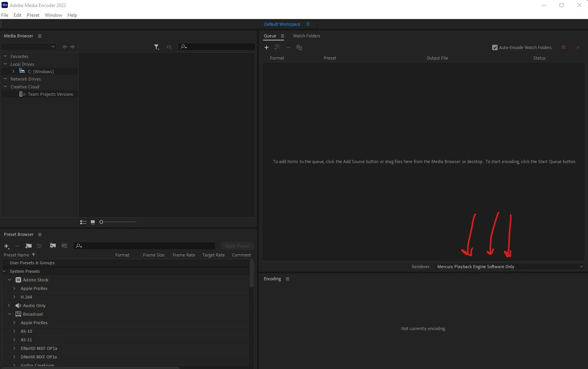Collapse the Broadcast preset group
This screenshot has width=588, height=369.
click(x=10, y=314)
